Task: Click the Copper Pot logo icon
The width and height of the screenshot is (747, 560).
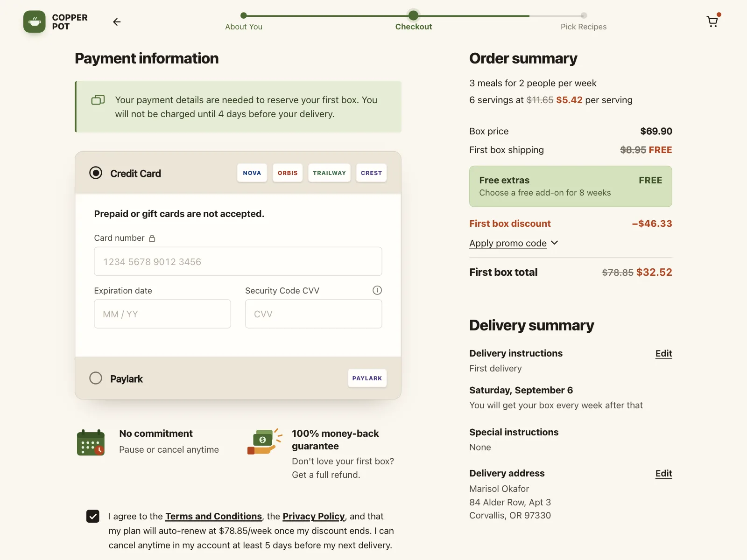Action: click(35, 21)
